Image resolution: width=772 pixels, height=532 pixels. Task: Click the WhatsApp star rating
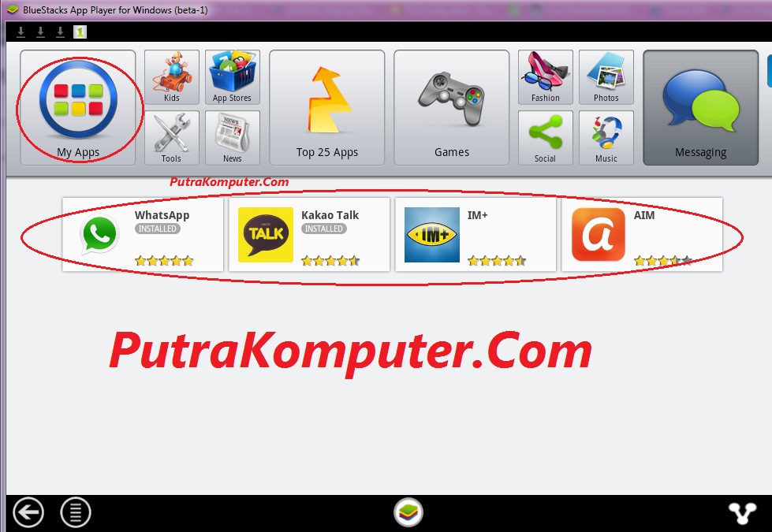[164, 261]
